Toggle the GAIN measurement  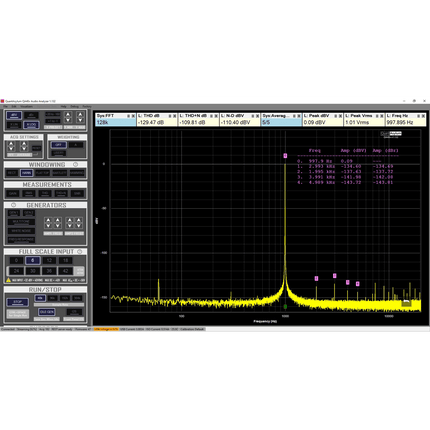[x=13, y=193]
